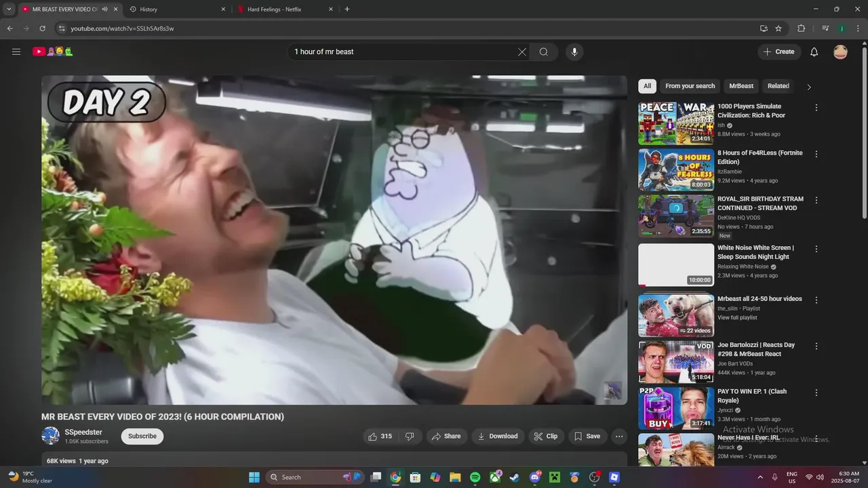This screenshot has height=488, width=868.
Task: Open options for ROYAL_SIR BIRTHDAY STRAM video
Action: coord(816,200)
